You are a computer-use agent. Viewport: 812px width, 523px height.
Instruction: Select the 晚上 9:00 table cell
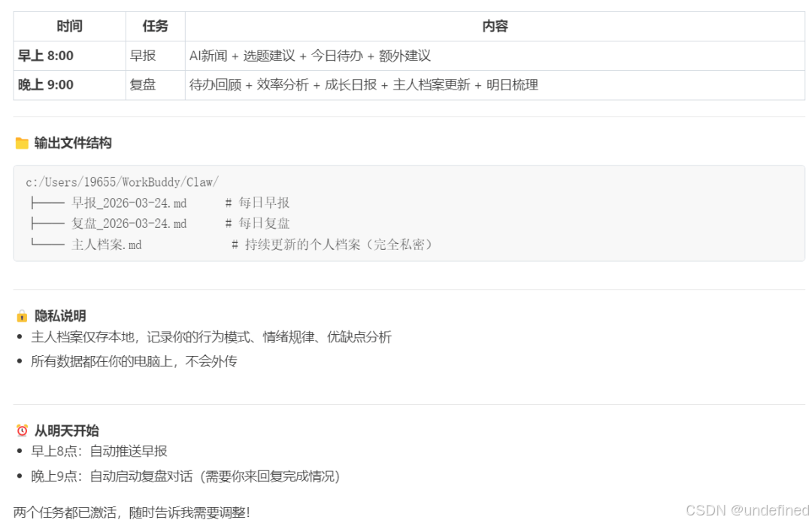pyautogui.click(x=69, y=85)
